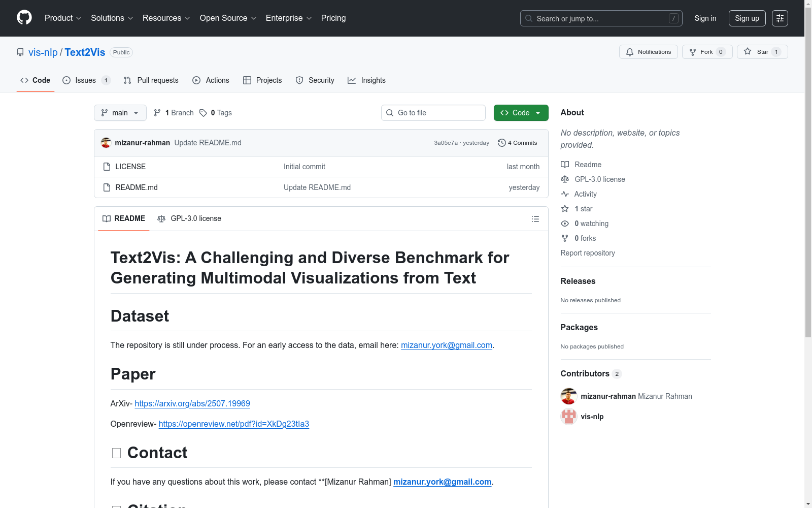
Task: Open the Pricing page
Action: (333, 18)
